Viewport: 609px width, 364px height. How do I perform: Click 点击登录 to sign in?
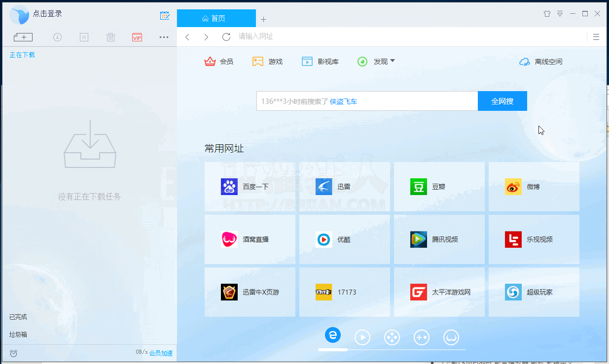click(x=47, y=14)
